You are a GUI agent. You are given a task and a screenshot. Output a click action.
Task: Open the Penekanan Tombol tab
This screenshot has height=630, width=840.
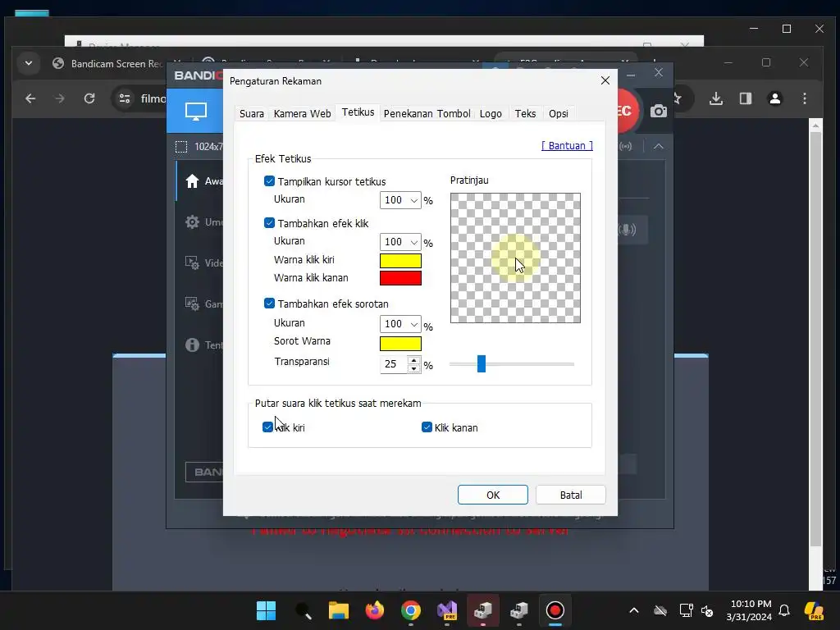[x=427, y=113]
